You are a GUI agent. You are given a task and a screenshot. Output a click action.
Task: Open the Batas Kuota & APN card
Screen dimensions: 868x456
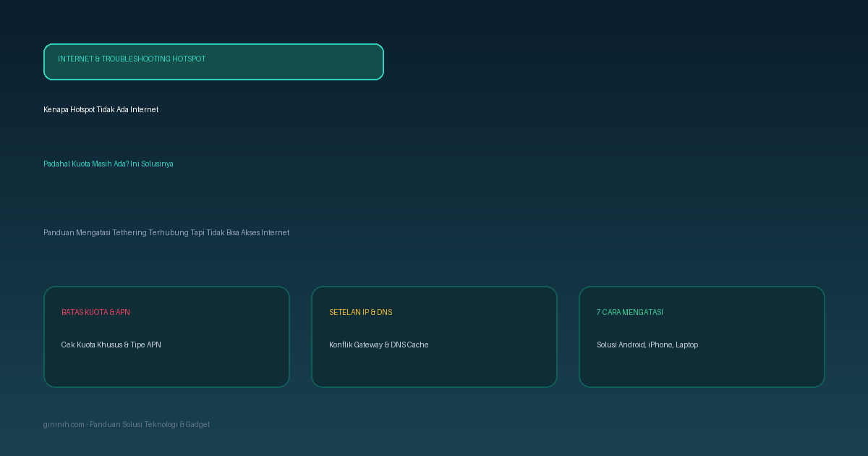pos(166,337)
